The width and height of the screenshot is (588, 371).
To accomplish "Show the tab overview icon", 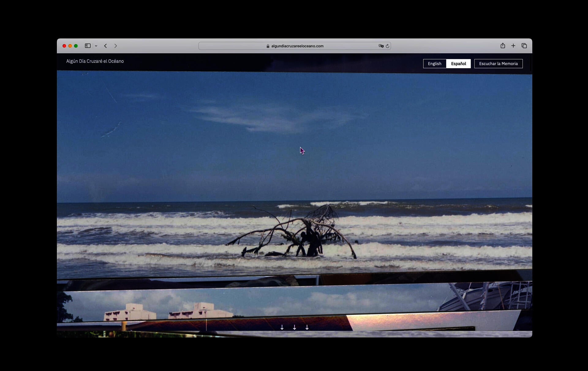I will click(524, 46).
